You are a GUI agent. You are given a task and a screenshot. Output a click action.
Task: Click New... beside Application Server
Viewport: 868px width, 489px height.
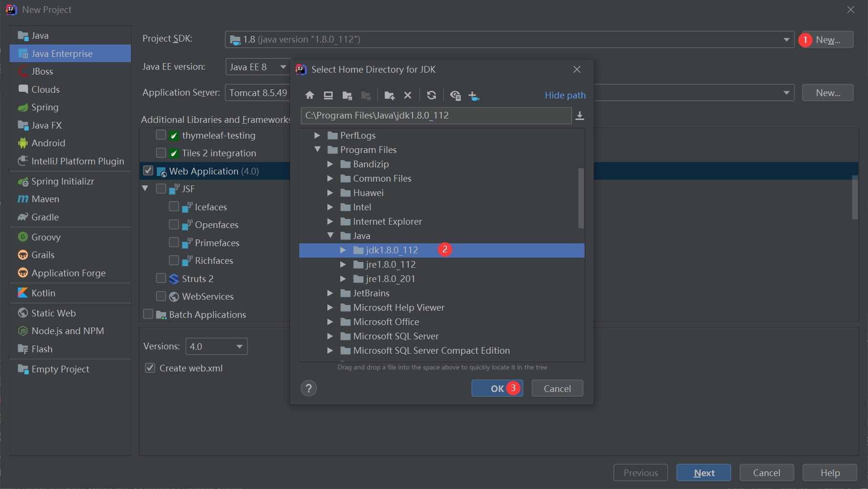828,93
